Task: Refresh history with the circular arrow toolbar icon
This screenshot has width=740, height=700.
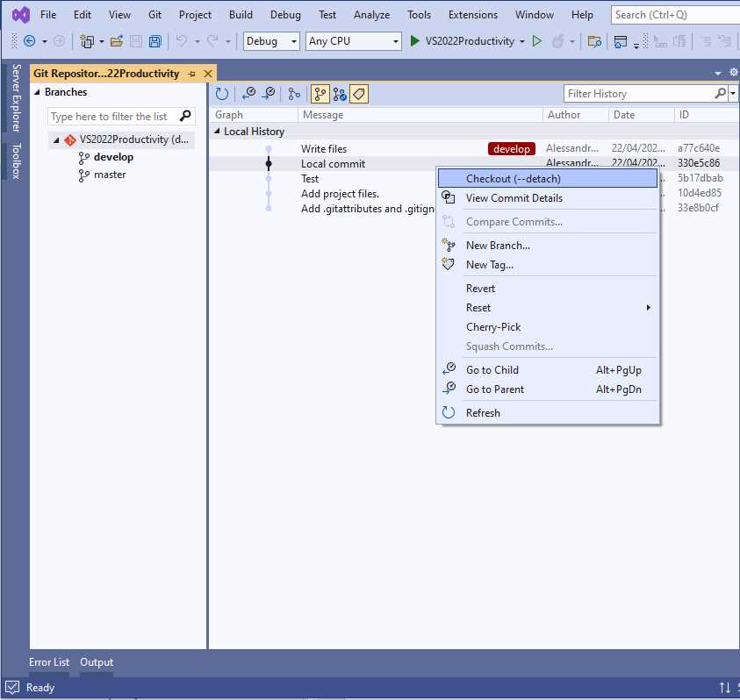Action: pos(222,94)
